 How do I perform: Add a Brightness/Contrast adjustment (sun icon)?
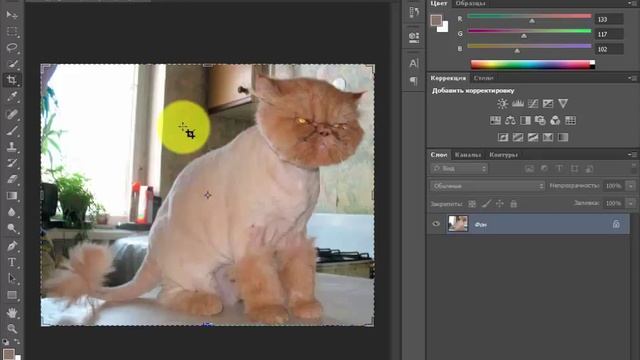(502, 104)
